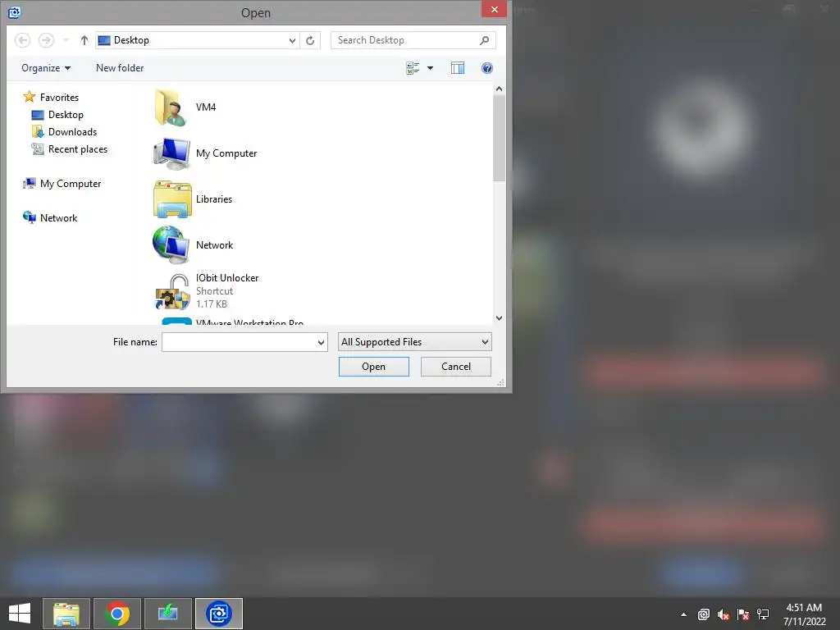The image size is (840, 630).
Task: Open the Organize menu
Action: point(46,68)
